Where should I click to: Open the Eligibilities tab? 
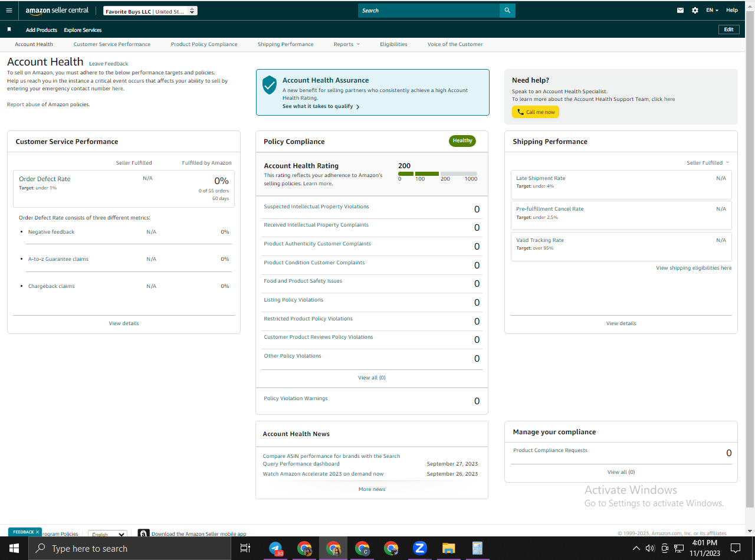click(393, 44)
